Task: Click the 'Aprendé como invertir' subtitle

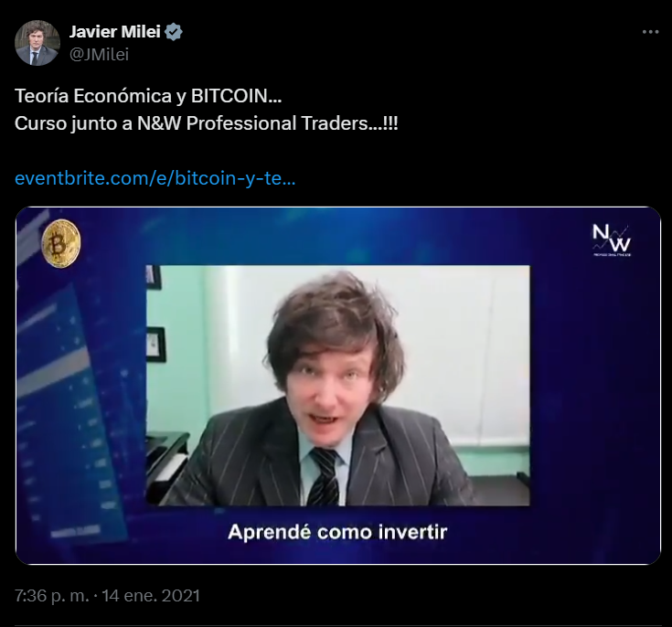Action: click(x=337, y=532)
